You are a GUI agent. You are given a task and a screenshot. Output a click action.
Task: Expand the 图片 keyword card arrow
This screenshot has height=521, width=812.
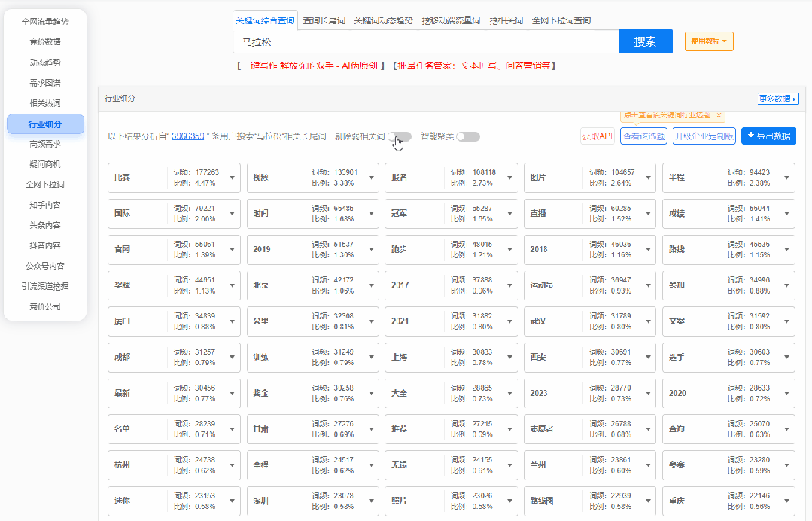click(649, 178)
